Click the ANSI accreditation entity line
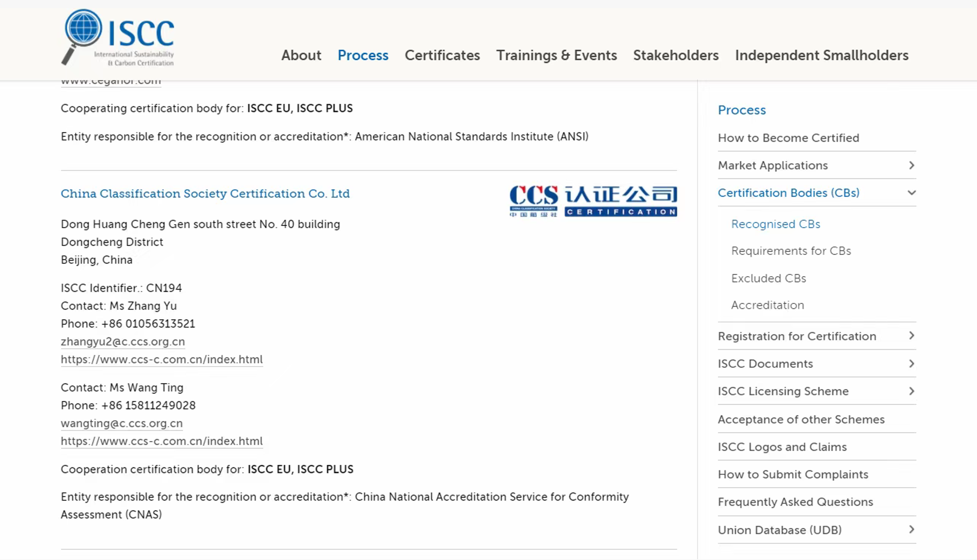 point(324,136)
